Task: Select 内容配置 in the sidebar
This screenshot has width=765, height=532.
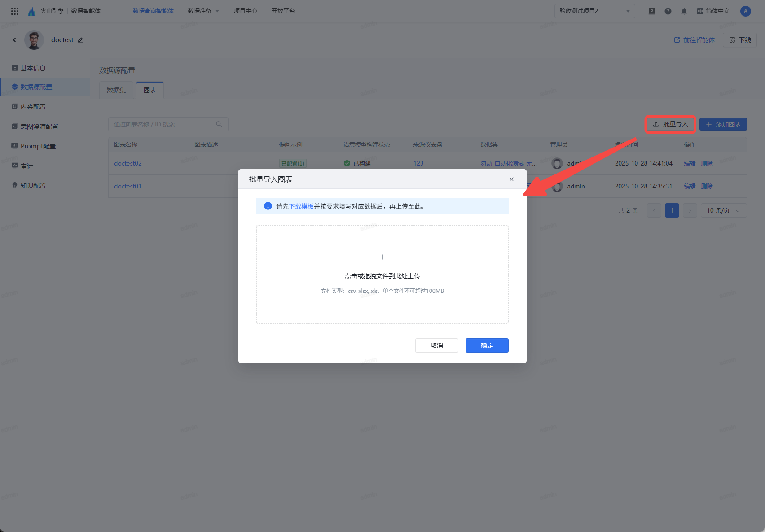Action: tap(33, 107)
